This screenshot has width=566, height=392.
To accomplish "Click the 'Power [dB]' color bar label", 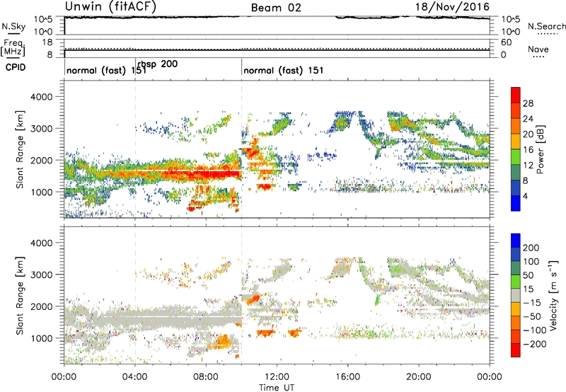I will tap(540, 149).
